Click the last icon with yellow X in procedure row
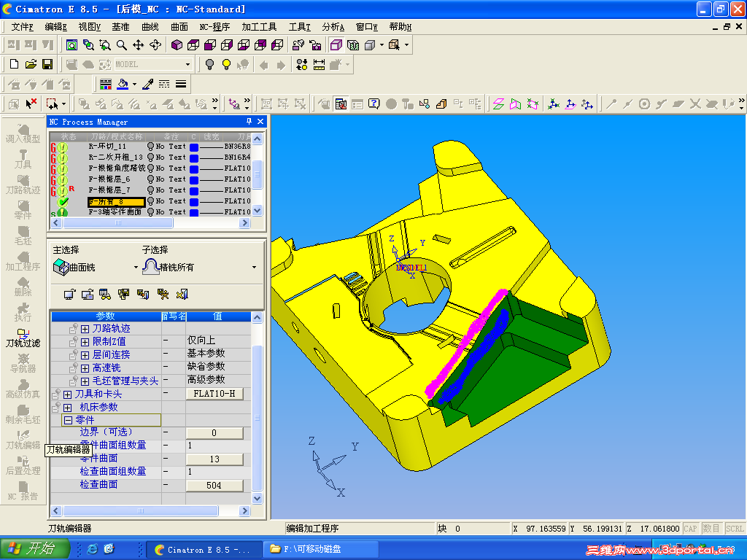The width and height of the screenshot is (747, 560). tap(182, 295)
